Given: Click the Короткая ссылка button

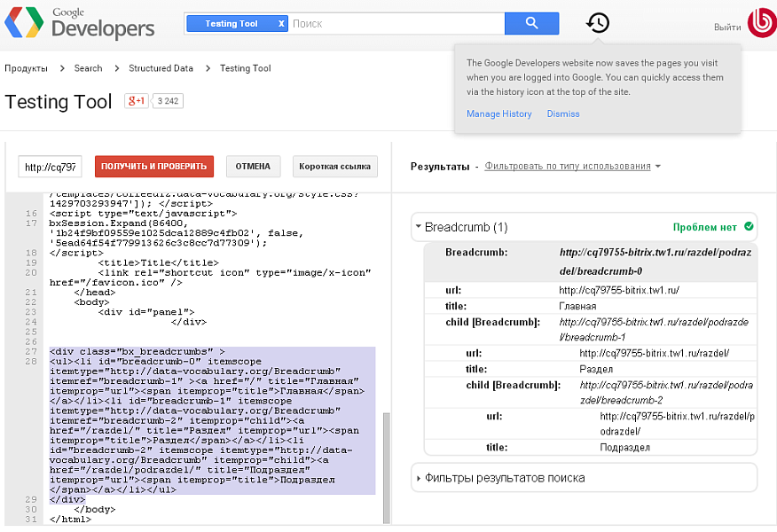Looking at the screenshot, I should coord(335,167).
